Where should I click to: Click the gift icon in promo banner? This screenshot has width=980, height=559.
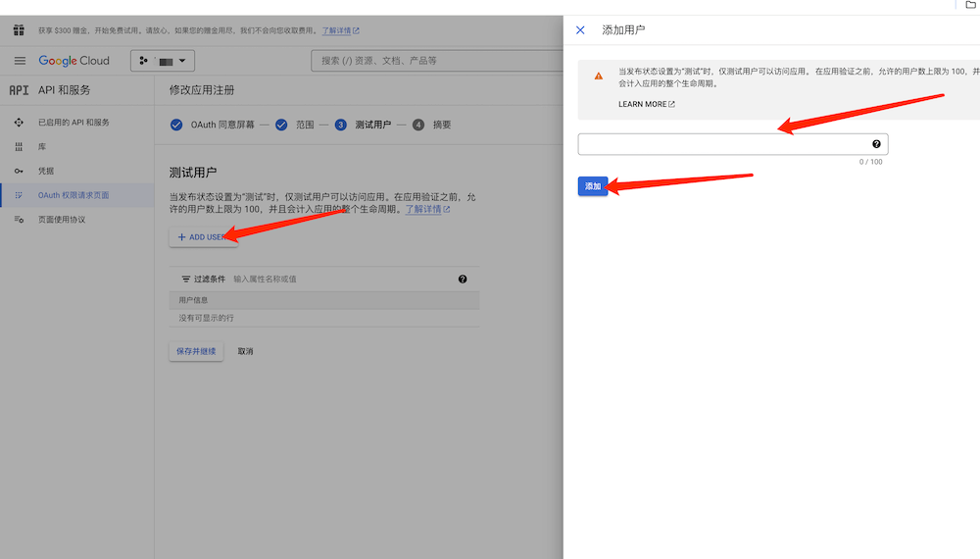tap(18, 30)
